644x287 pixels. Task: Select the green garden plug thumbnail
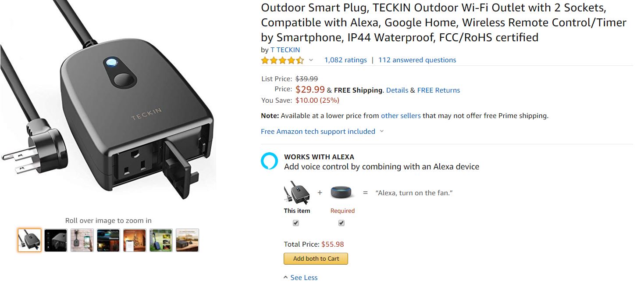tap(161, 240)
